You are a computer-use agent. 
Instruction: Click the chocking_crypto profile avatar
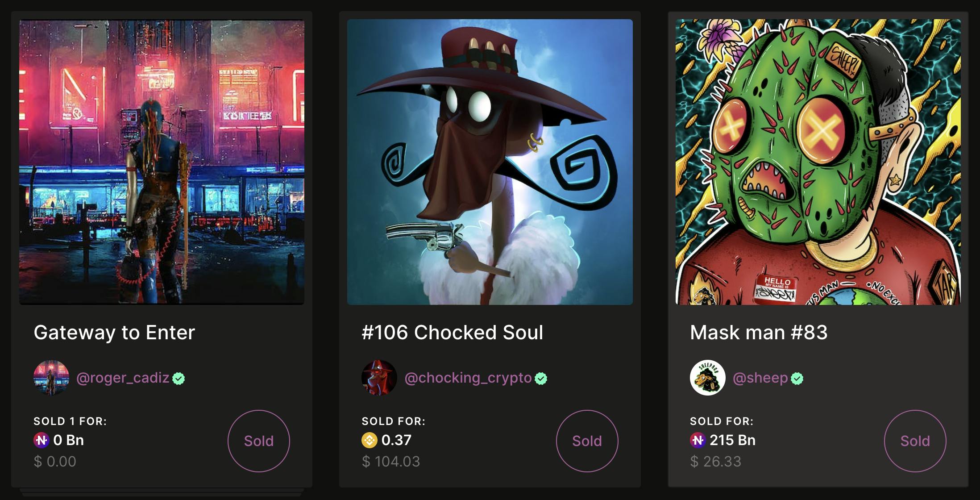pyautogui.click(x=379, y=378)
